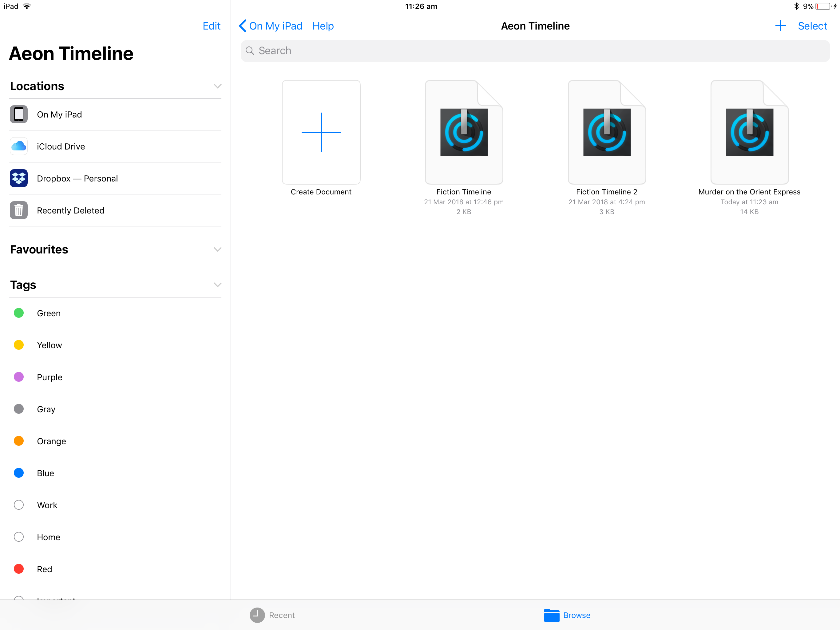This screenshot has width=840, height=630.
Task: Open Dropbox — Personal location
Action: point(77,179)
